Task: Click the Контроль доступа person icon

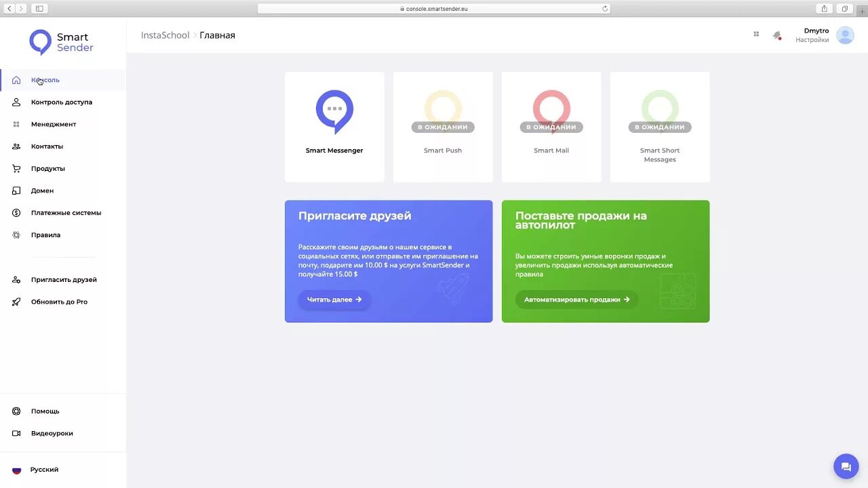Action: [x=16, y=102]
